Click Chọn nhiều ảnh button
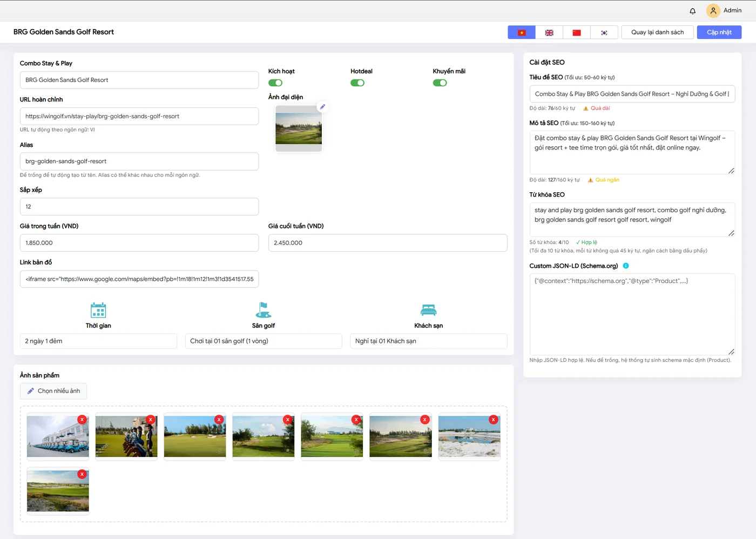 53,391
